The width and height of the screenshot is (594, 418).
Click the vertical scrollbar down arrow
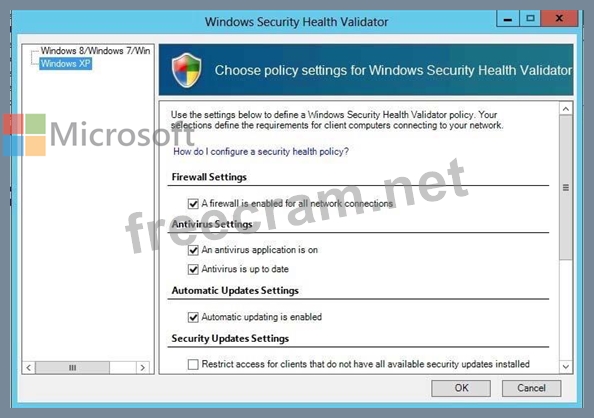click(566, 366)
